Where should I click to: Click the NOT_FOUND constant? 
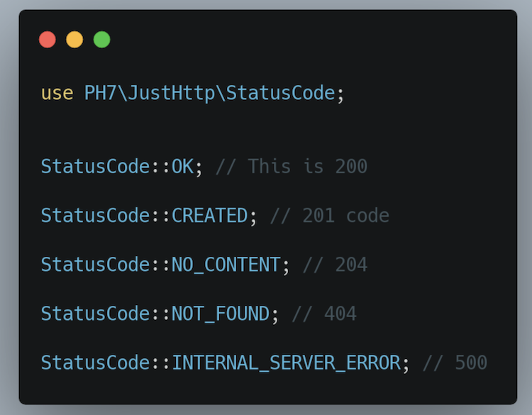pyautogui.click(x=221, y=314)
